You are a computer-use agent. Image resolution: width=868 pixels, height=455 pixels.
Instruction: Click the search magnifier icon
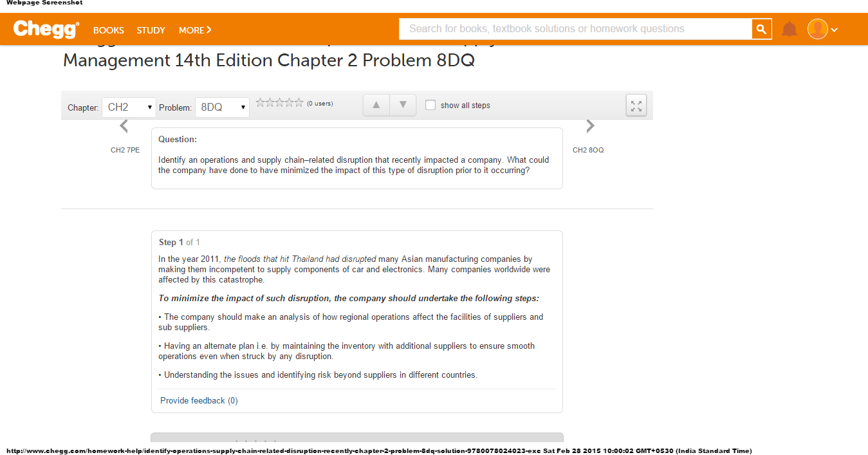[762, 29]
